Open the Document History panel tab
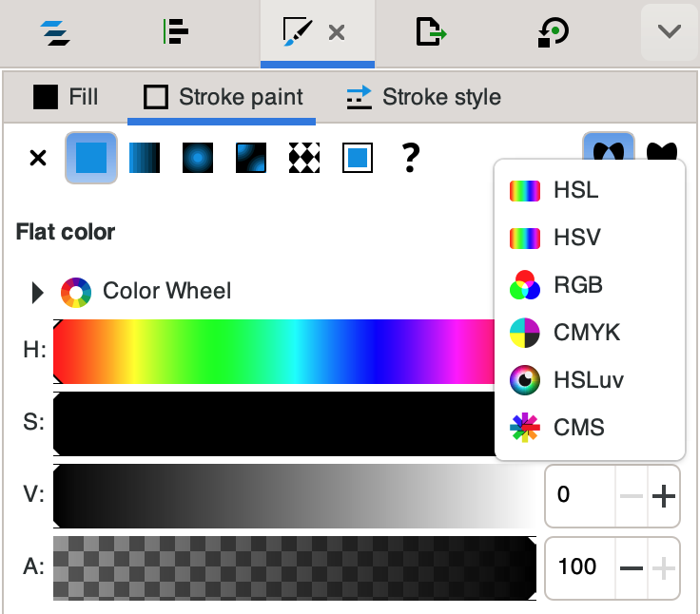Screen dimensions: 700x614 pos(553,32)
